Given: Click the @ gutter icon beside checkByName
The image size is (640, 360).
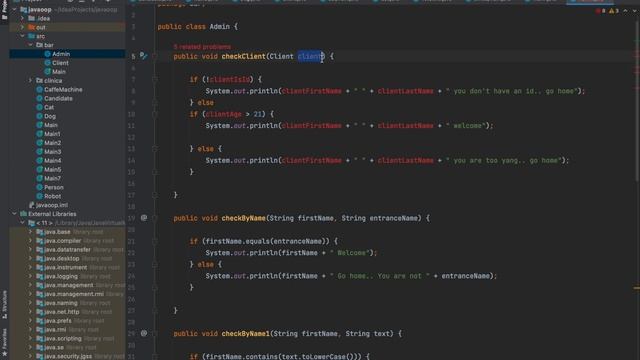Looking at the screenshot, I should (x=144, y=218).
